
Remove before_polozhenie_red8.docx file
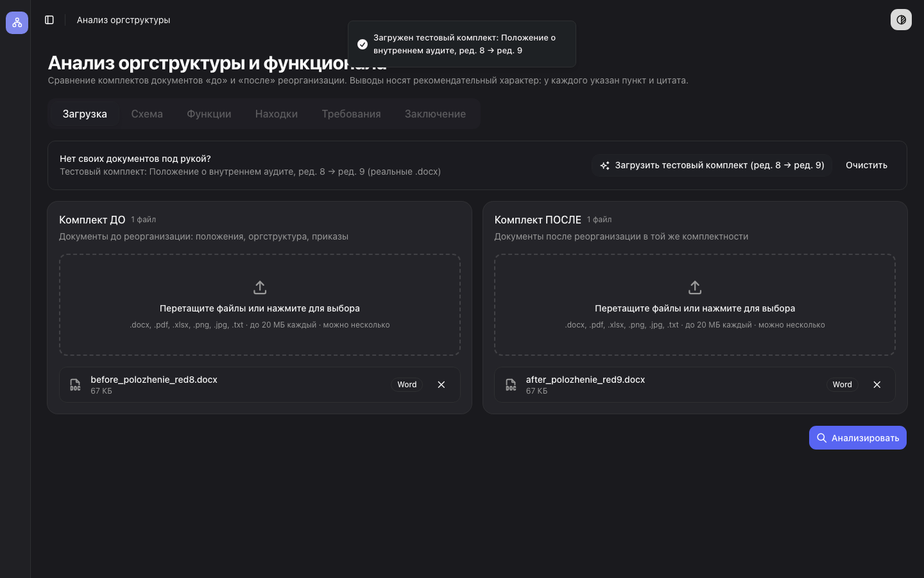pyautogui.click(x=441, y=385)
